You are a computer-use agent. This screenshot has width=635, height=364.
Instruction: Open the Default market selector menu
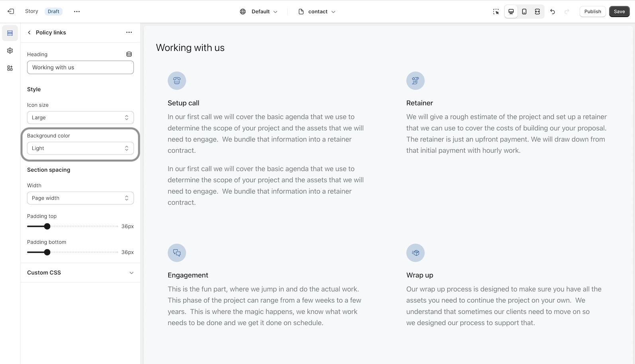tap(259, 12)
